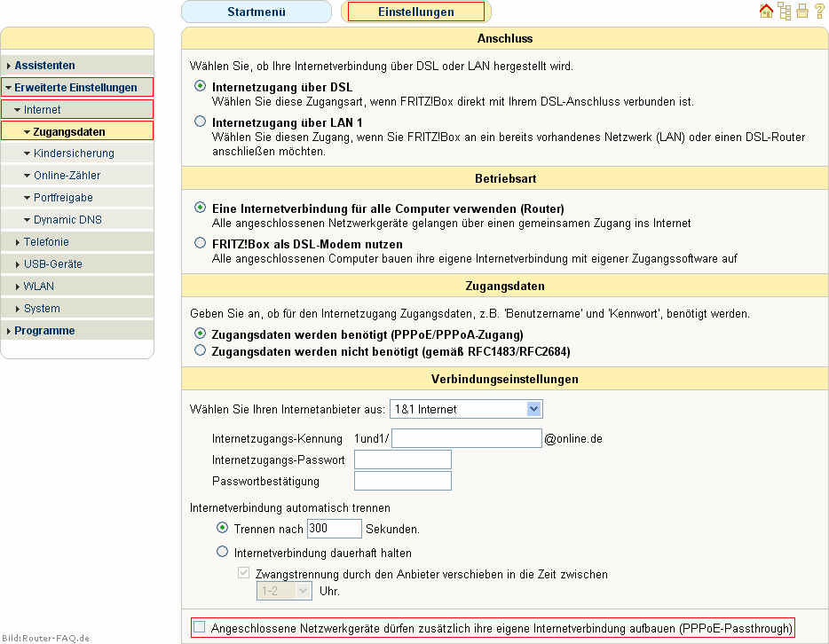Open Zugangsdaten in sidebar

[x=77, y=131]
